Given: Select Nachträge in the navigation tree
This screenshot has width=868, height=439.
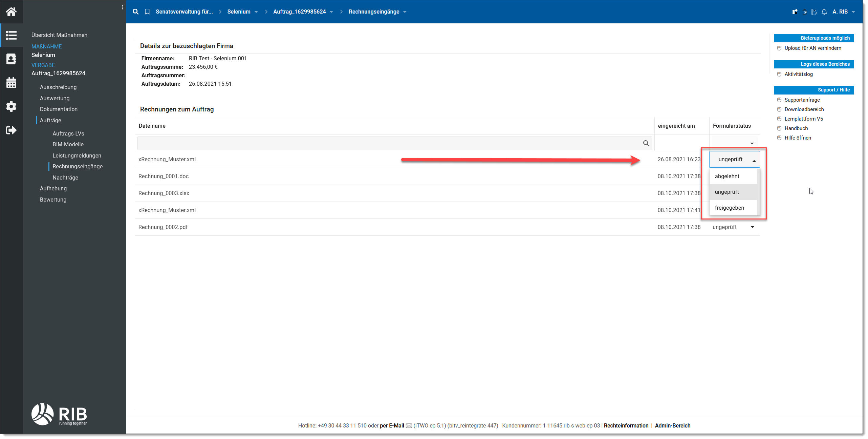Looking at the screenshot, I should pos(65,177).
